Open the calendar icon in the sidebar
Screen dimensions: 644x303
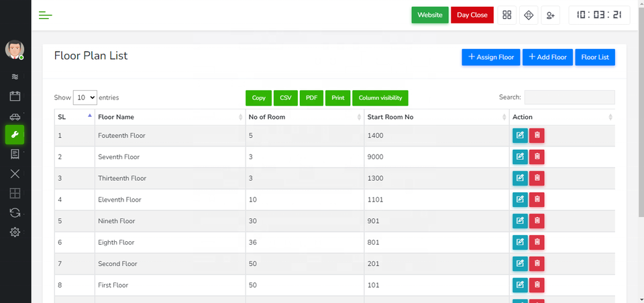[15, 96]
